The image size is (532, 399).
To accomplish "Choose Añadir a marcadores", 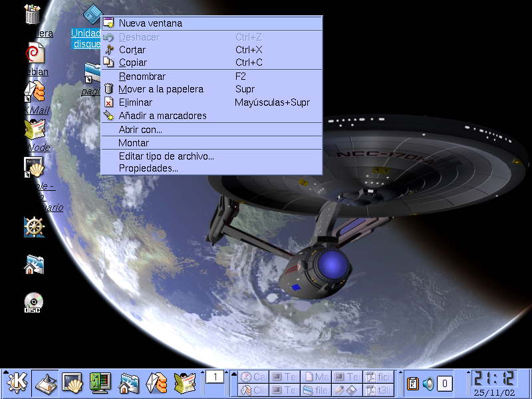I will point(211,116).
